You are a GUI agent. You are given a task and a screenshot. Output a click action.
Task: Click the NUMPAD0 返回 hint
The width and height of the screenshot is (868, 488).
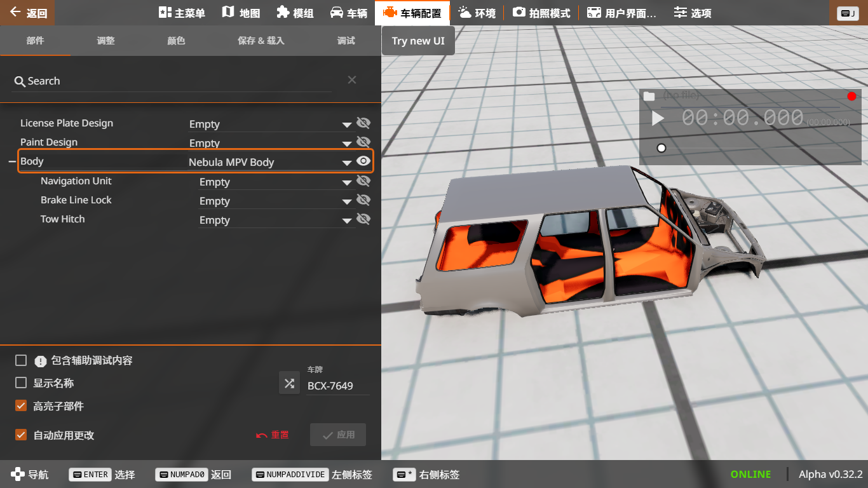click(x=193, y=474)
